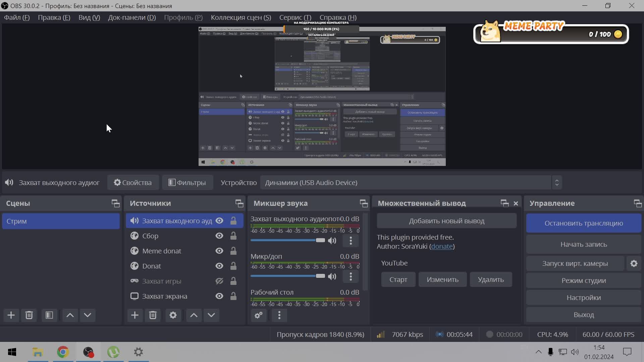Delete selected source with trash icon

click(x=153, y=315)
